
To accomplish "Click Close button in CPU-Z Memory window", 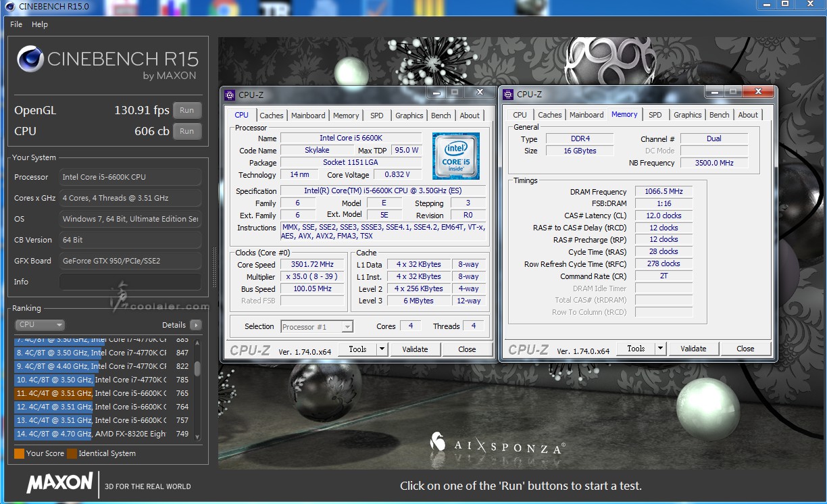I will 745,349.
